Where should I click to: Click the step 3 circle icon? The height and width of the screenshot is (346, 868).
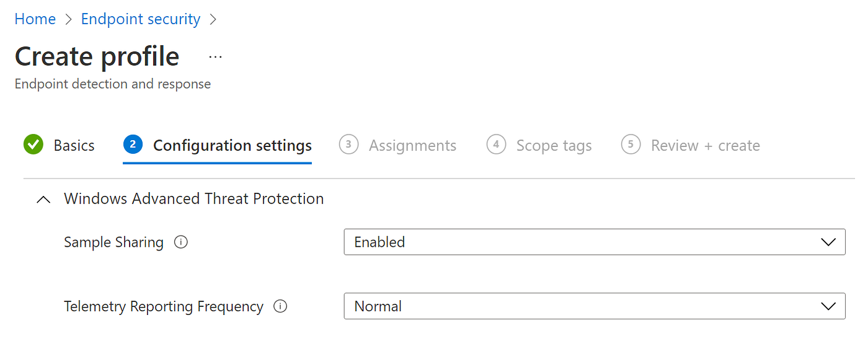coord(349,145)
